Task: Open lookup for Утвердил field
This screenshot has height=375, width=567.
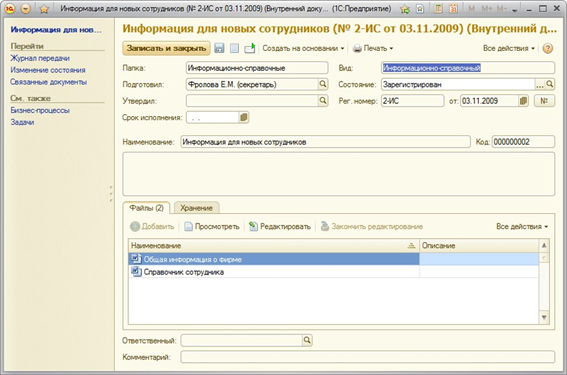Action: [x=323, y=101]
